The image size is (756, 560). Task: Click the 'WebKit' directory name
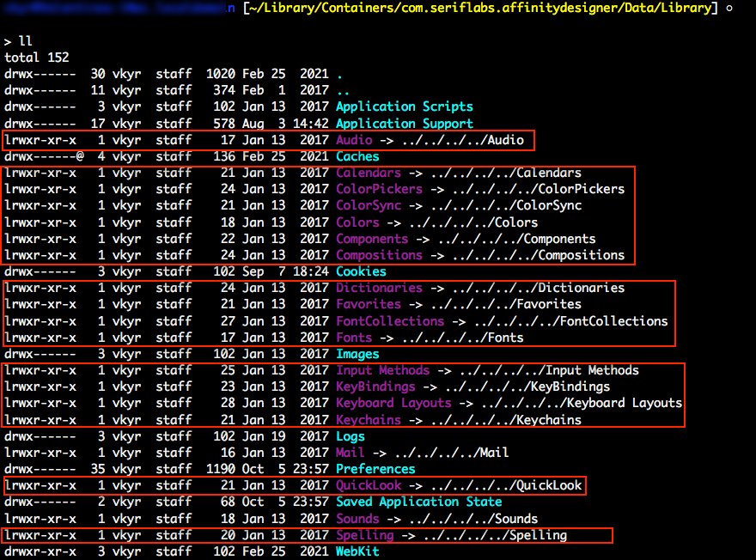click(x=357, y=551)
